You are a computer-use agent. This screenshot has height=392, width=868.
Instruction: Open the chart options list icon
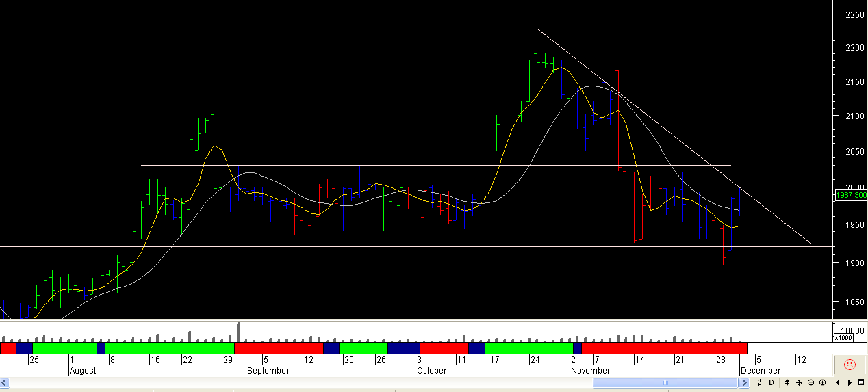(x=861, y=382)
